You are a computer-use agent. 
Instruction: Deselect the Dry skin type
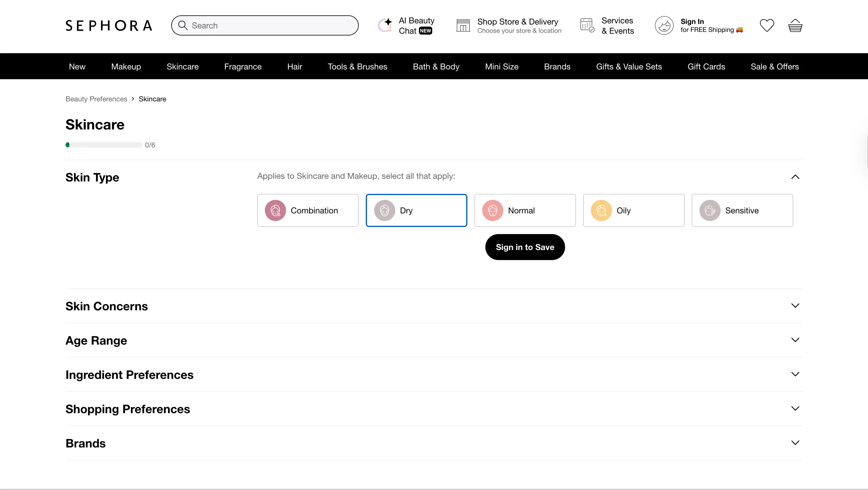pyautogui.click(x=417, y=210)
